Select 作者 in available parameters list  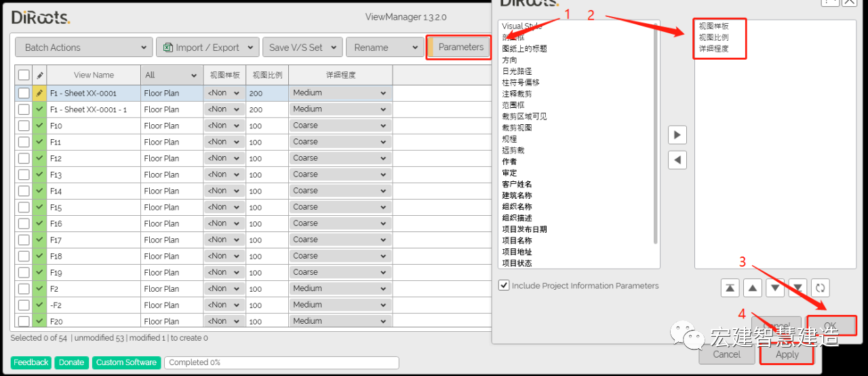click(x=509, y=162)
